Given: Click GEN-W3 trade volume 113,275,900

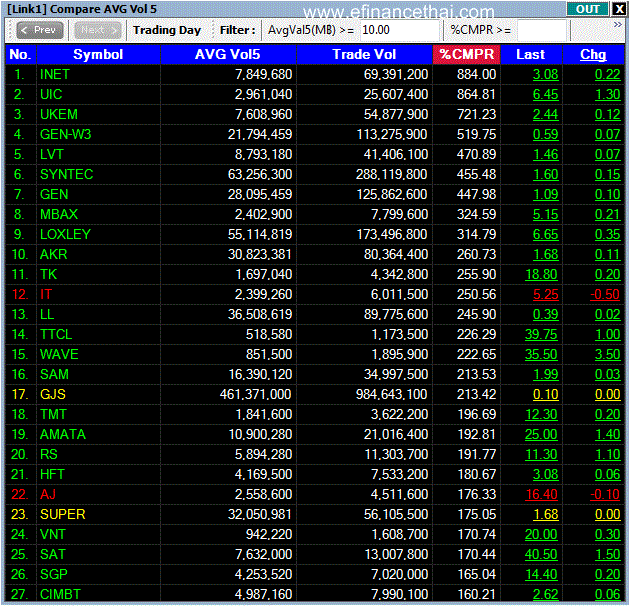Looking at the screenshot, I should [x=392, y=134].
